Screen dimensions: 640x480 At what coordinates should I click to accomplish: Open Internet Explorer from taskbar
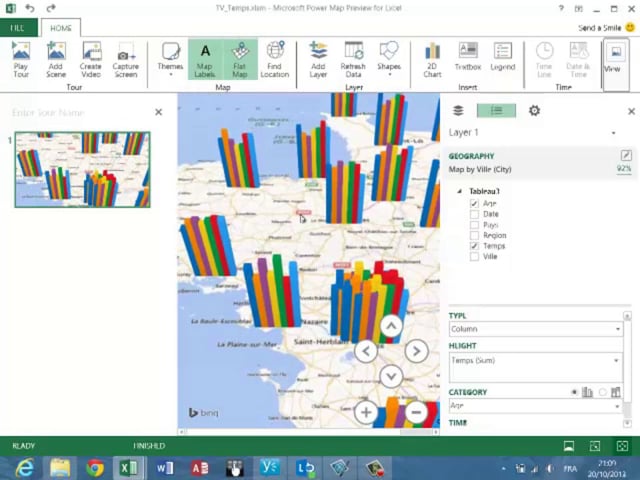[x=25, y=468]
